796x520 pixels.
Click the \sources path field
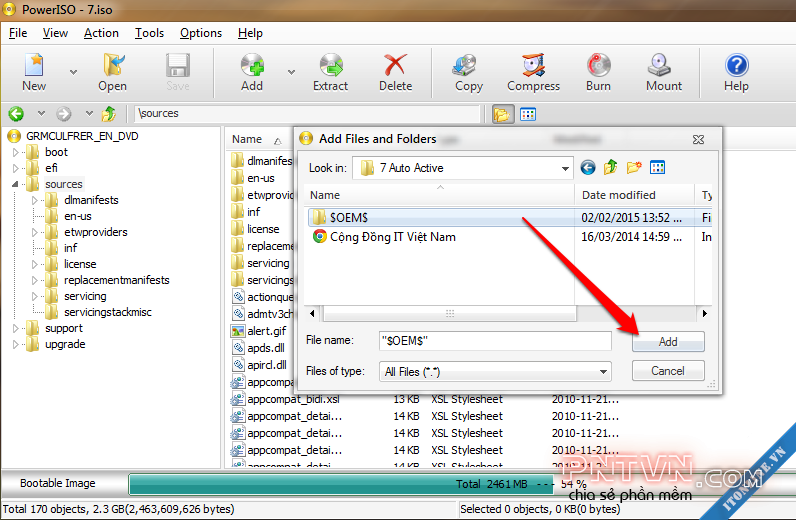coord(307,113)
